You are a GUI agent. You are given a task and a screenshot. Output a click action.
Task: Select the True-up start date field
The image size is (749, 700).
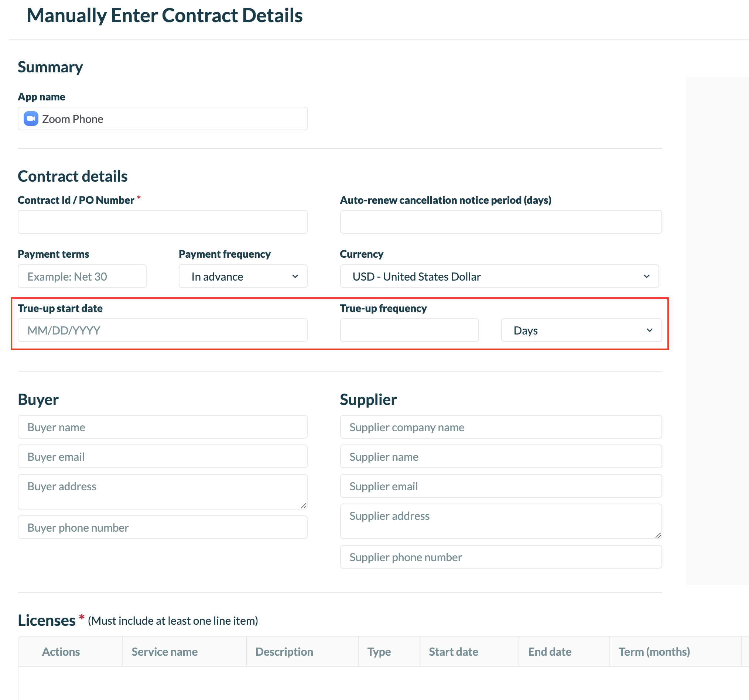[163, 330]
